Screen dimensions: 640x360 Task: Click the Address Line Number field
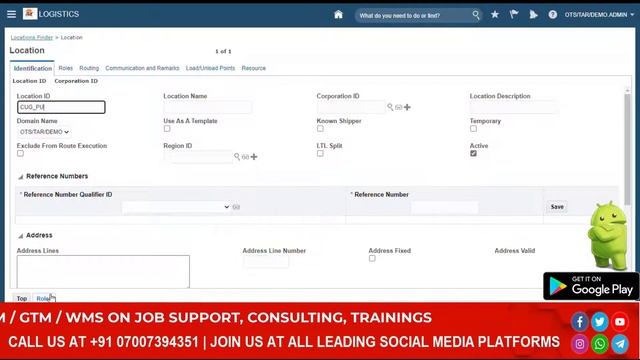tap(266, 261)
